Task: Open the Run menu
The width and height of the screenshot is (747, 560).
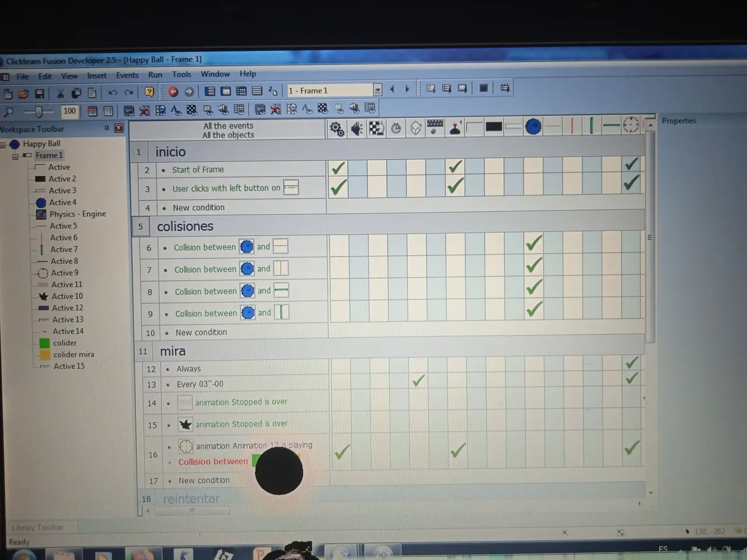Action: (155, 75)
